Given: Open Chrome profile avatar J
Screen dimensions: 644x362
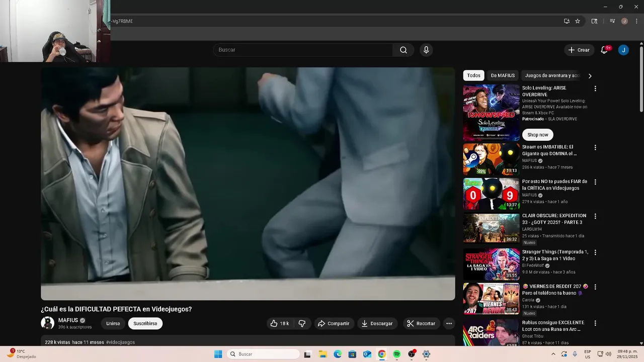Looking at the screenshot, I should point(624,21).
